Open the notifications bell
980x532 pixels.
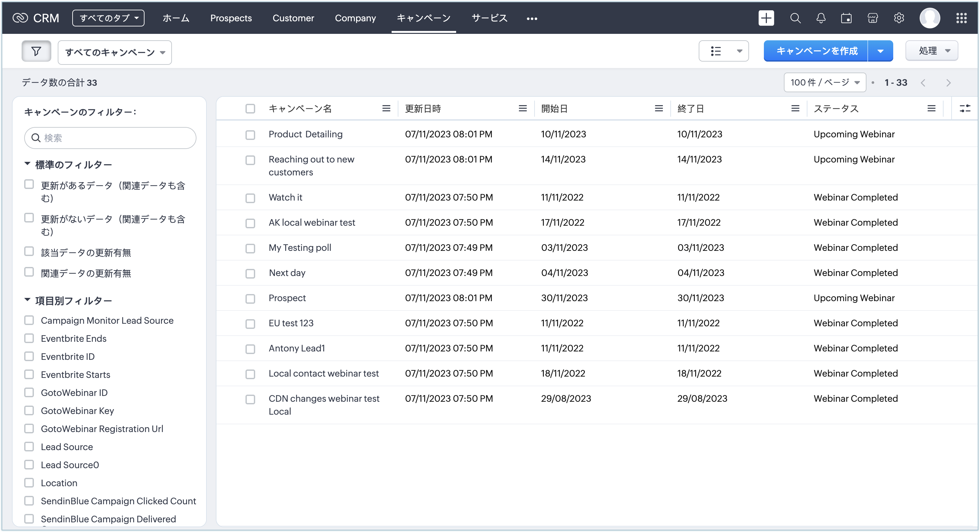click(821, 18)
